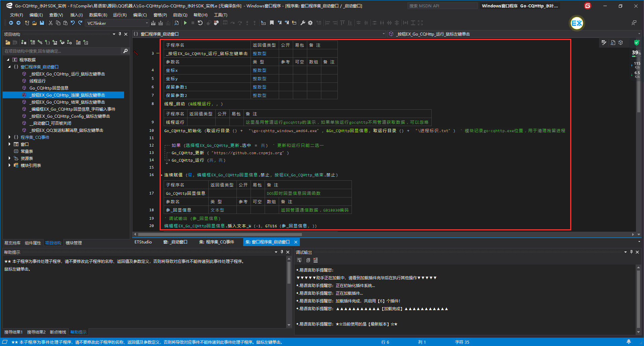Collapse the subroutine fold at line 3

pyautogui.click(x=158, y=53)
